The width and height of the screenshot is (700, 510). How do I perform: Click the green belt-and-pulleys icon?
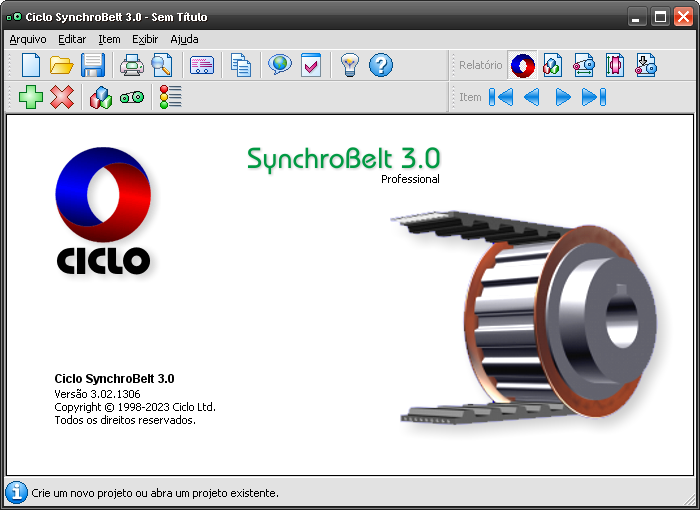point(132,97)
